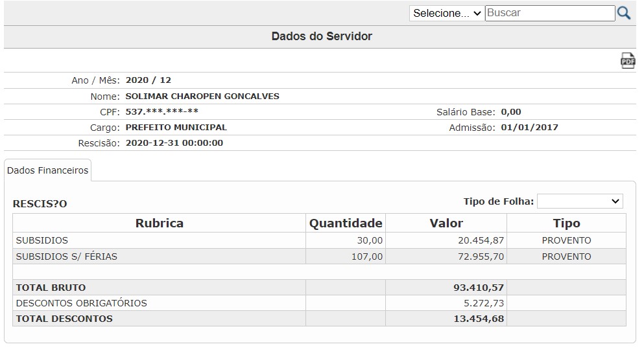Click the magnifying glass search icon
The width and height of the screenshot is (644, 353).
[623, 13]
